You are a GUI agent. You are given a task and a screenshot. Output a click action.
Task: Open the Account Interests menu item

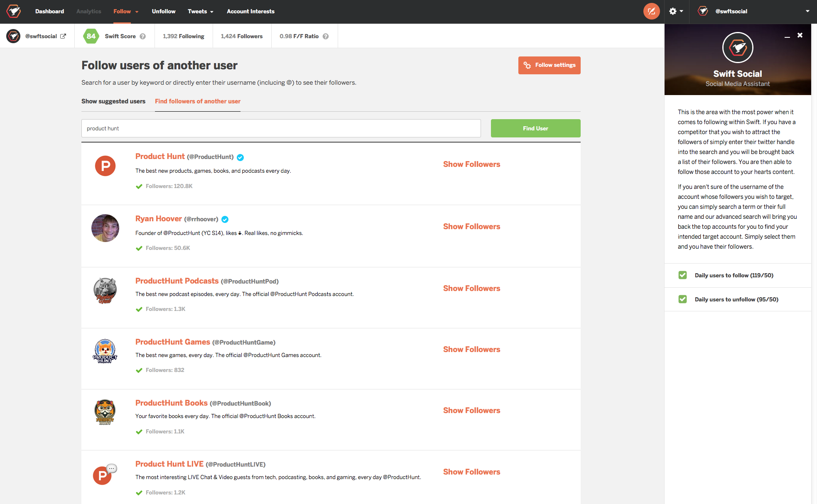(250, 11)
